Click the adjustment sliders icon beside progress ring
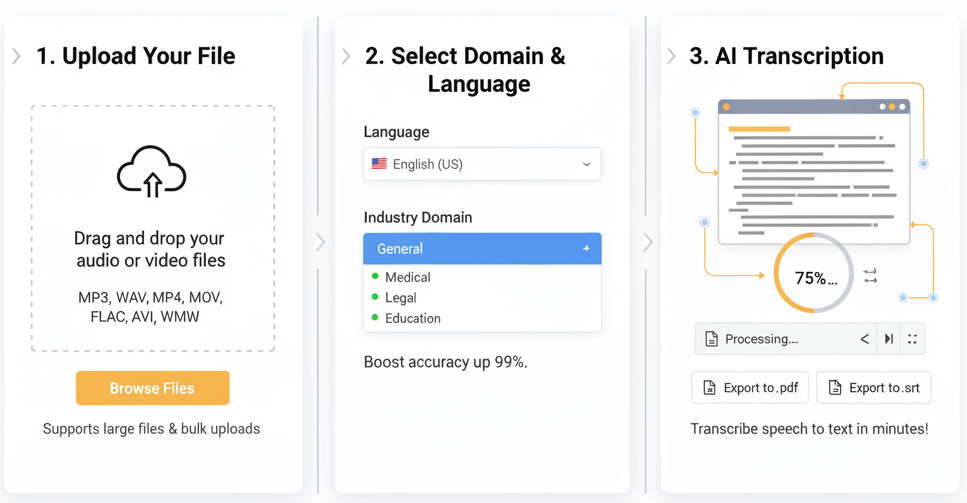967x503 pixels. [x=870, y=275]
